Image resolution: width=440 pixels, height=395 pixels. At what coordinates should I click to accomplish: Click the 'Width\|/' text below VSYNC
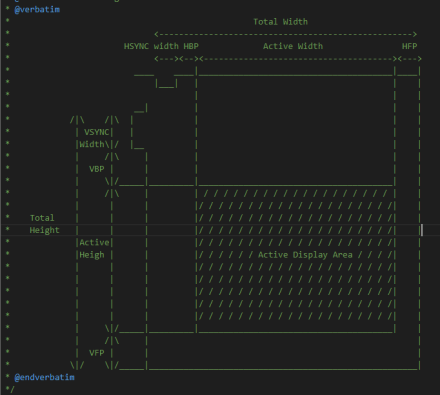coord(99,145)
